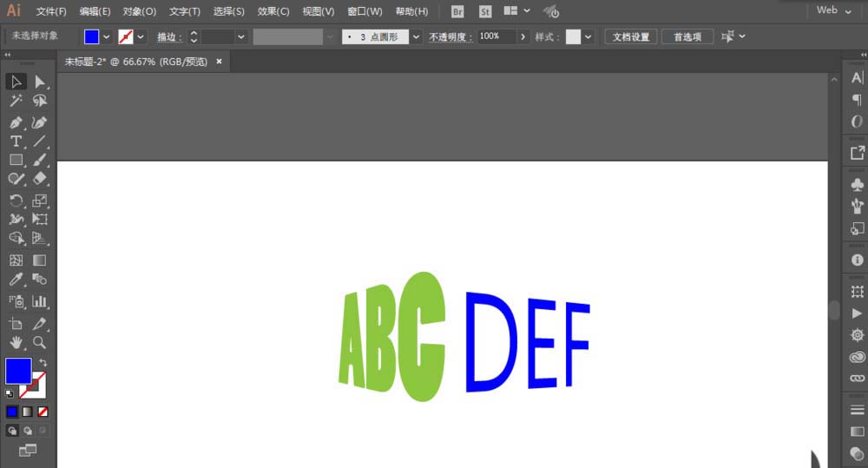Select the Rectangle tool
Screen dimensions: 868x468
coord(16,160)
